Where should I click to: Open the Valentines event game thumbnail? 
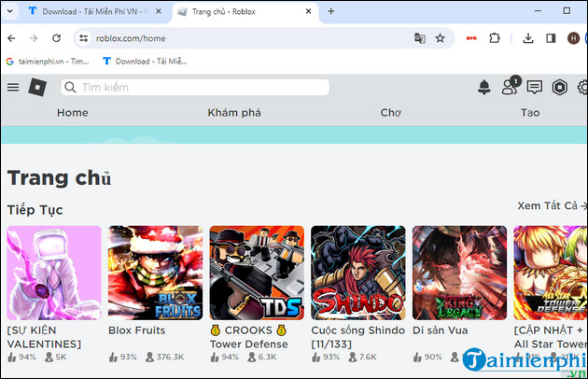click(54, 273)
